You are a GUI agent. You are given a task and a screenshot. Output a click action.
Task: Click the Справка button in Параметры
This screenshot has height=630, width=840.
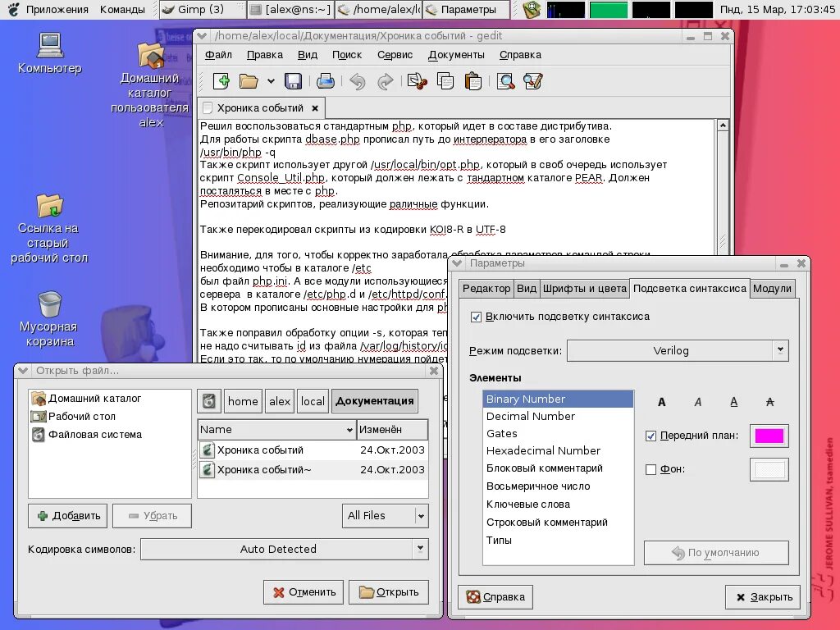(495, 597)
